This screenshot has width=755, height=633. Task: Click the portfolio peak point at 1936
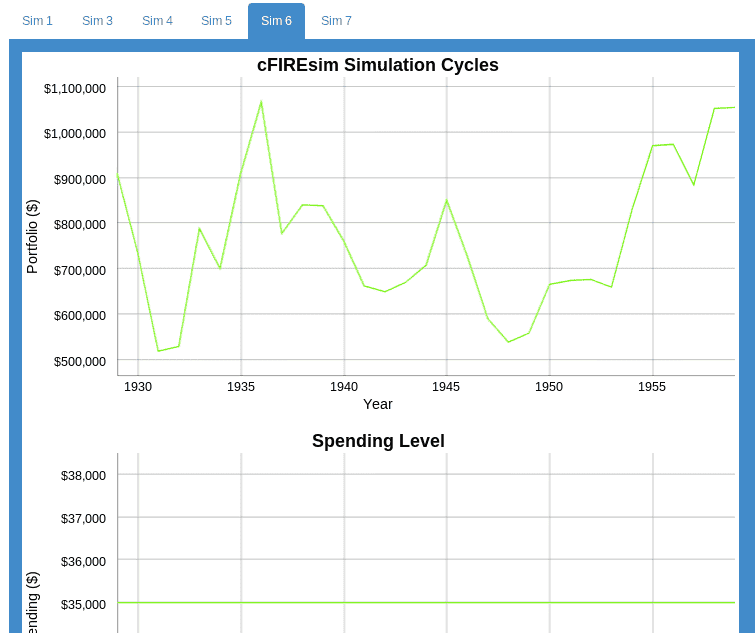tap(261, 102)
